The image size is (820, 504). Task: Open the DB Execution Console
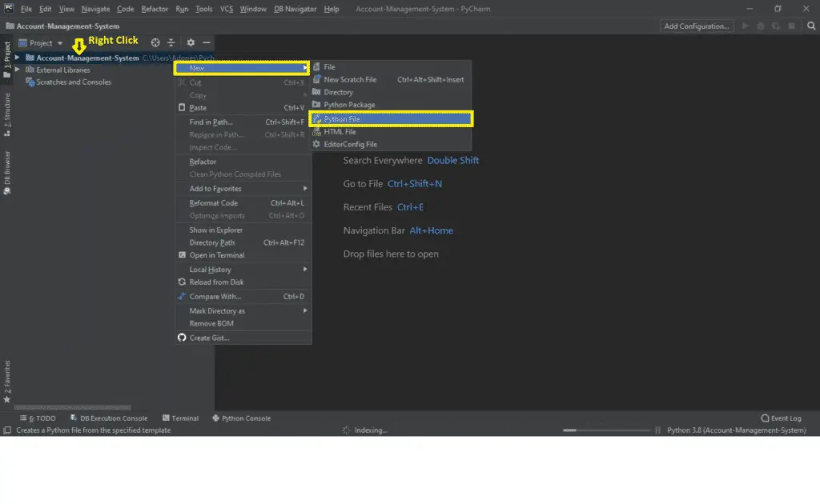coord(108,418)
